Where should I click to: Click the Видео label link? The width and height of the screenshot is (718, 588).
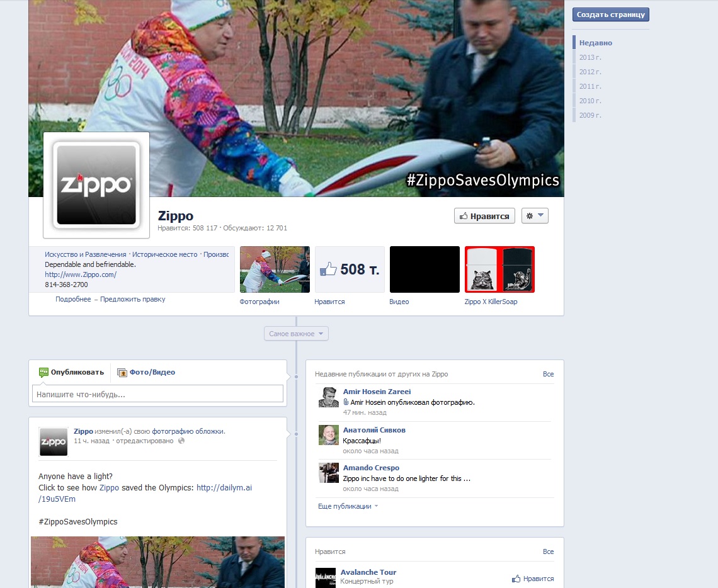coord(399,302)
